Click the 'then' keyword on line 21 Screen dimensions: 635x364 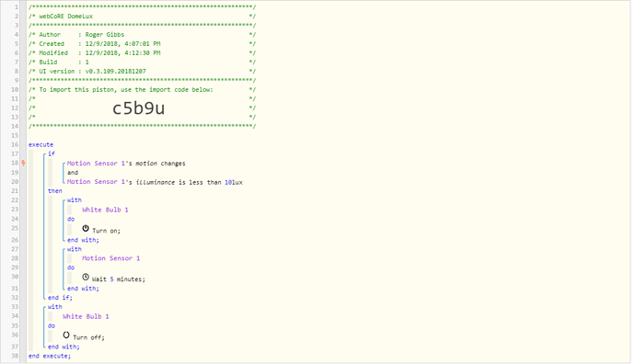[55, 191]
